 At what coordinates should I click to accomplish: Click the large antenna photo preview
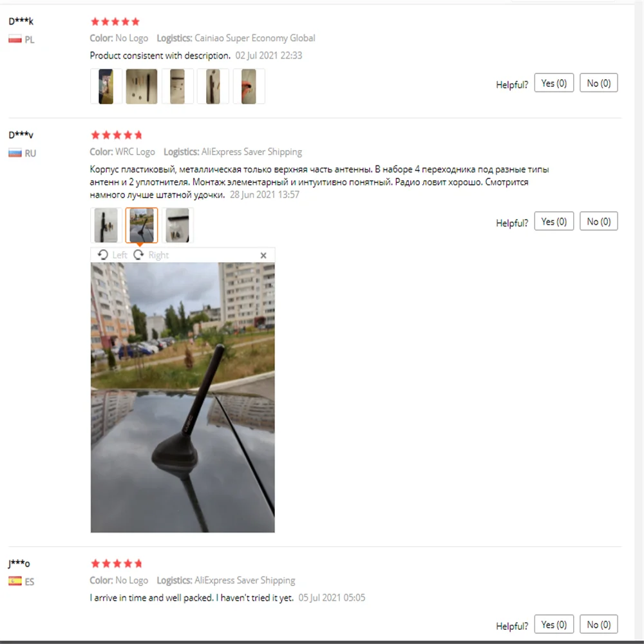183,397
